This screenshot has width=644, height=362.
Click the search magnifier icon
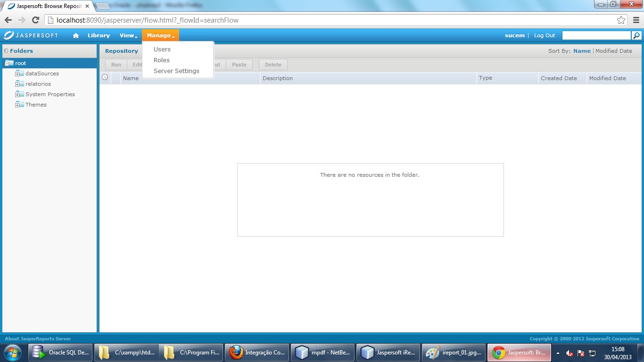click(x=636, y=35)
